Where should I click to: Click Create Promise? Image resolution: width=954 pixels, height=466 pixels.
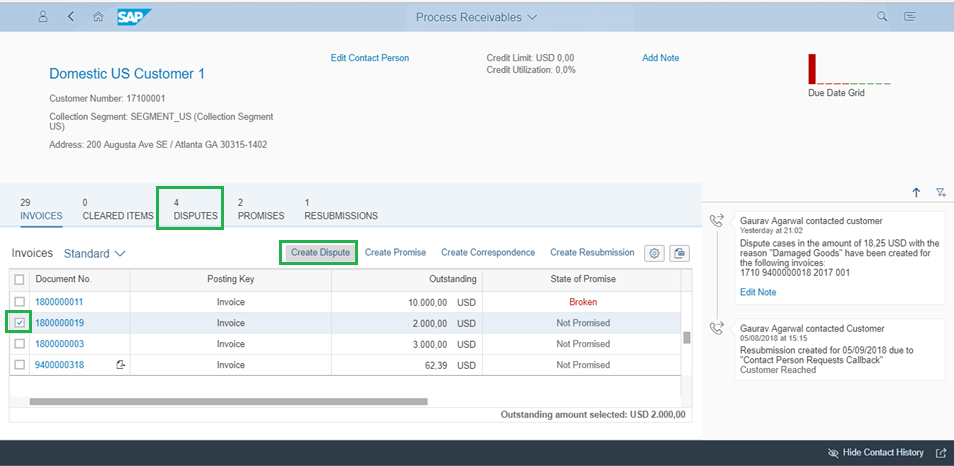click(x=395, y=252)
